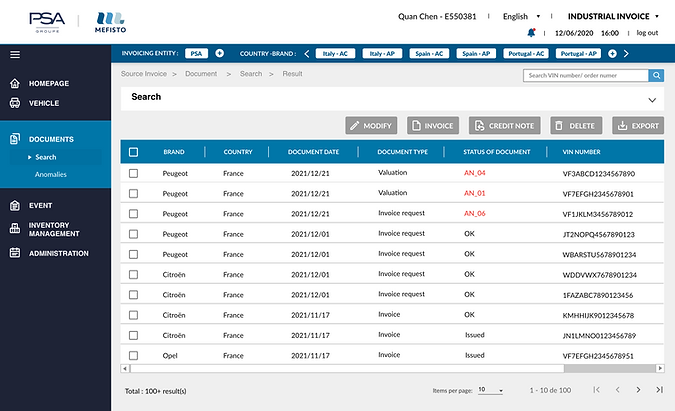Click the horizontal scrollbar thumb
This screenshot has height=411, width=675.
coord(347,368)
